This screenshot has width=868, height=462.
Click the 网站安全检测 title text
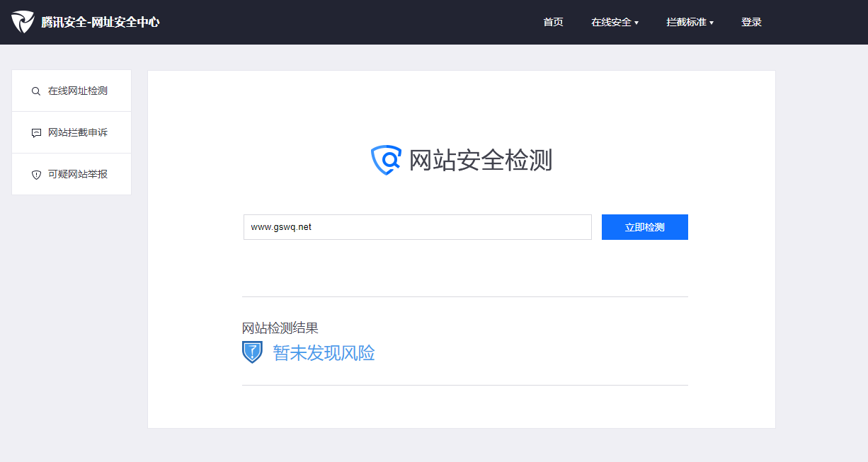[481, 160]
